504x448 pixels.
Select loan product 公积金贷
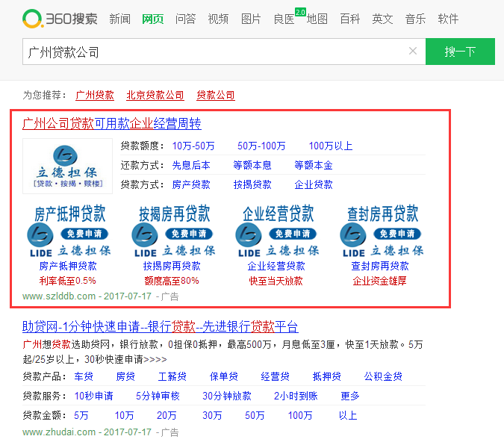(383, 376)
